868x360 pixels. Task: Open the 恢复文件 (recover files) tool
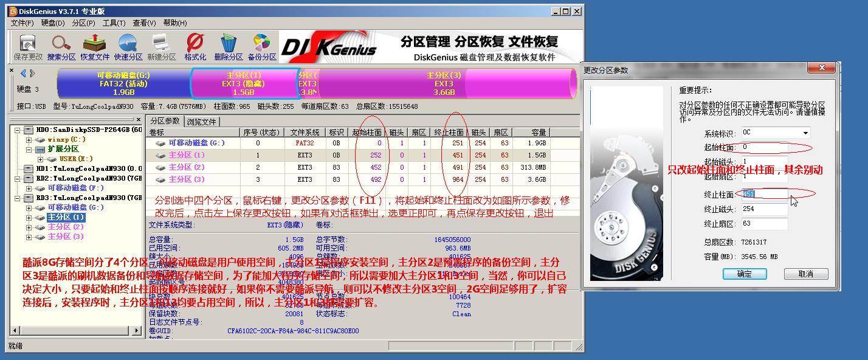point(95,47)
